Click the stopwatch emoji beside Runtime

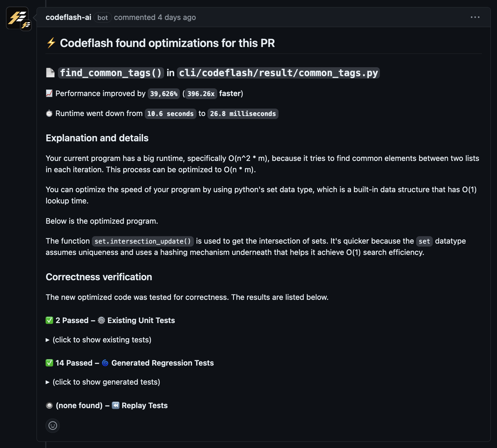tap(49, 113)
